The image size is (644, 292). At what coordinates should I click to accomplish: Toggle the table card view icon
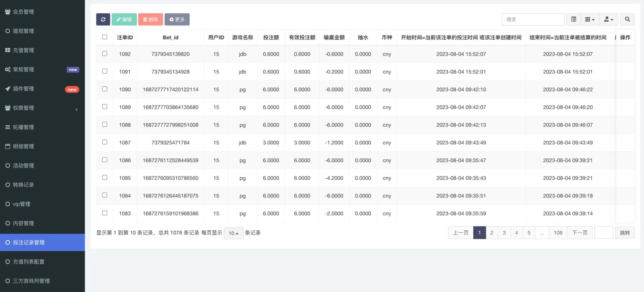pos(573,19)
